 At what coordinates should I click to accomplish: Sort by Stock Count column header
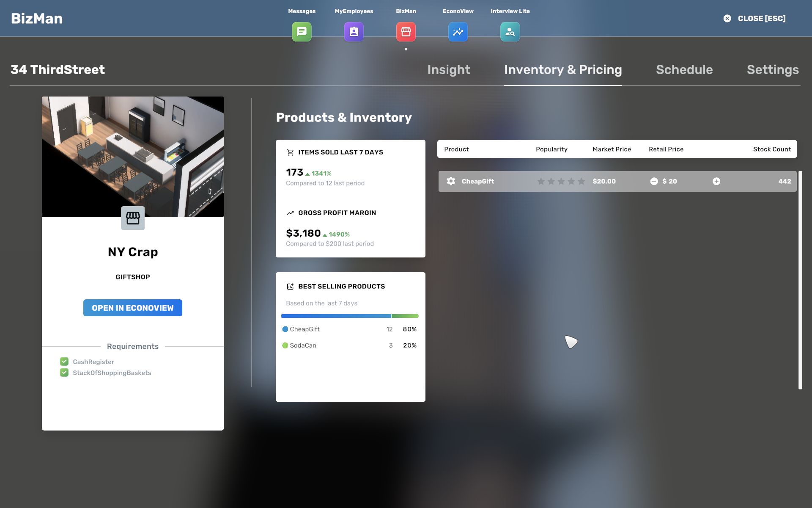pyautogui.click(x=772, y=149)
